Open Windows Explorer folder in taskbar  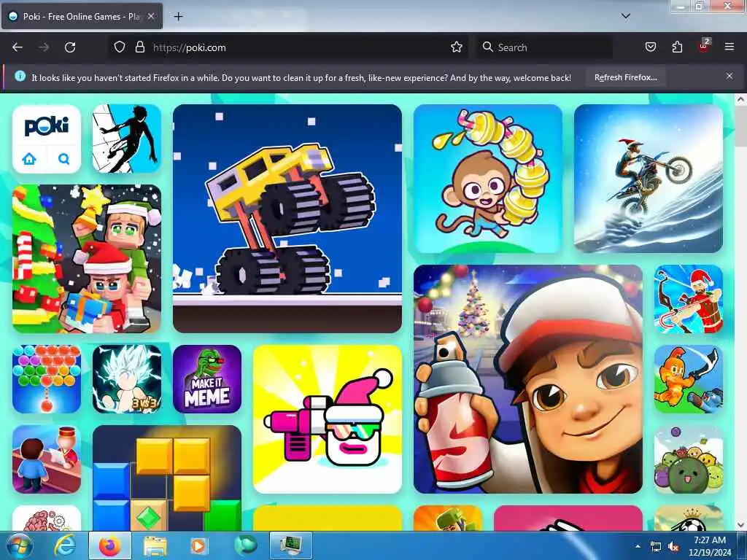pyautogui.click(x=155, y=545)
